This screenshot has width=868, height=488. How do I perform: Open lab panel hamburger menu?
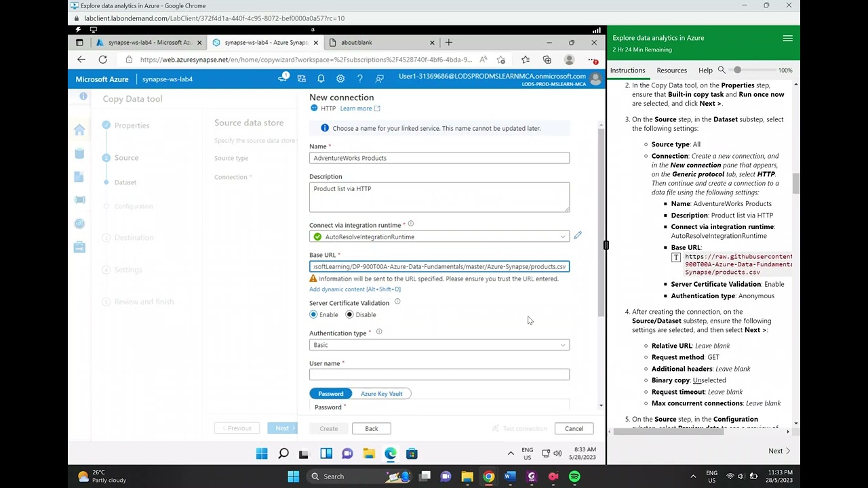[x=787, y=39]
